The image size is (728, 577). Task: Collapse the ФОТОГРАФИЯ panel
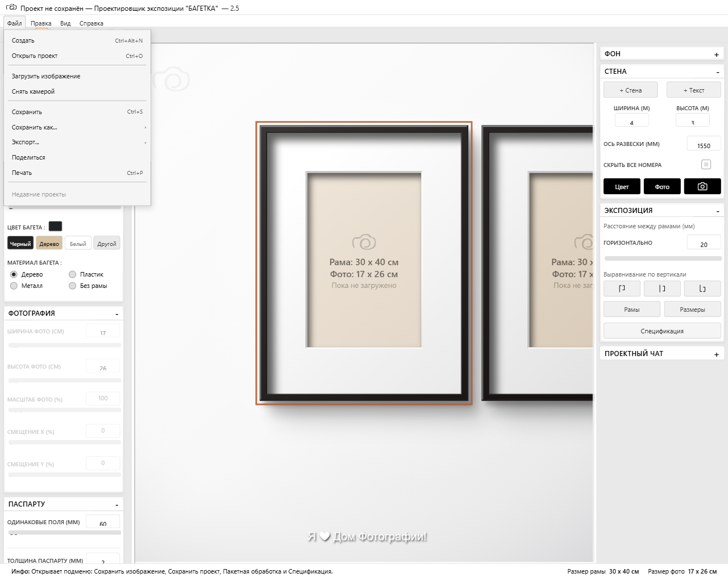(117, 314)
